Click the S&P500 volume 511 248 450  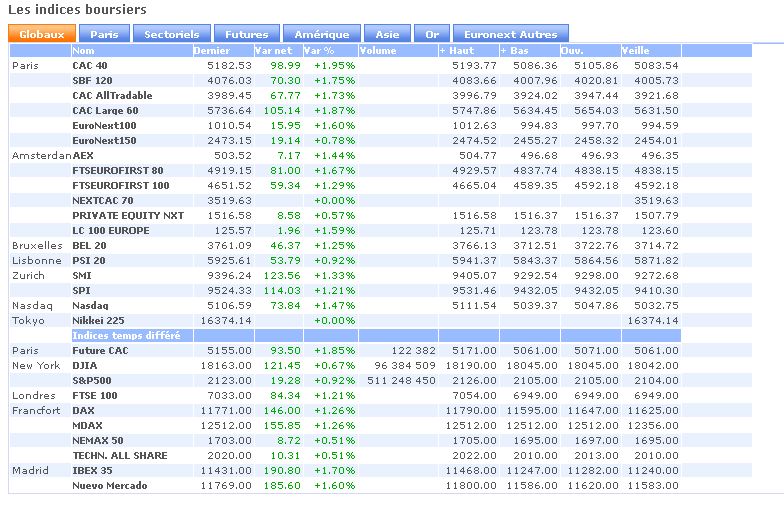(x=401, y=380)
